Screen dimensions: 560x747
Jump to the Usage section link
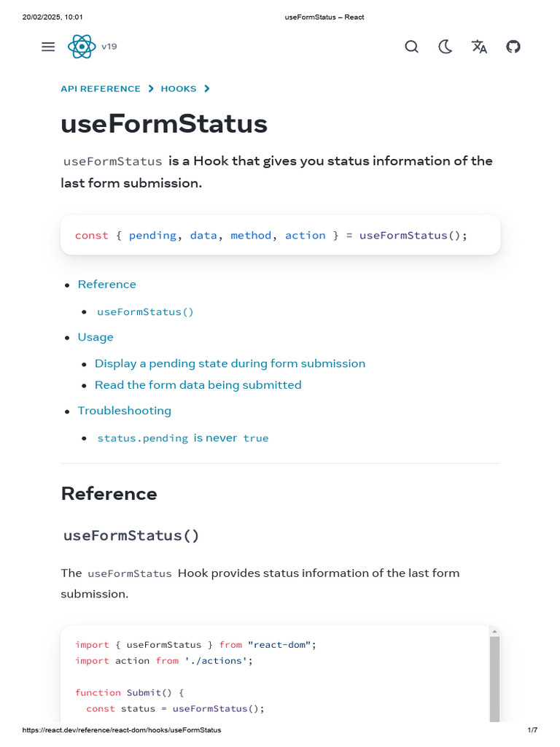(x=96, y=337)
